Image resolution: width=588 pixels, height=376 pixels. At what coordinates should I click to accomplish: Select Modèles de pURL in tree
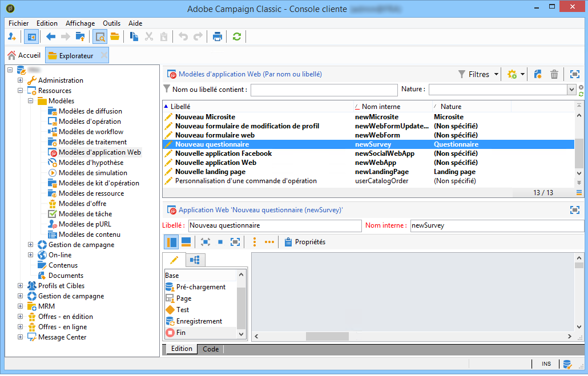click(x=84, y=224)
